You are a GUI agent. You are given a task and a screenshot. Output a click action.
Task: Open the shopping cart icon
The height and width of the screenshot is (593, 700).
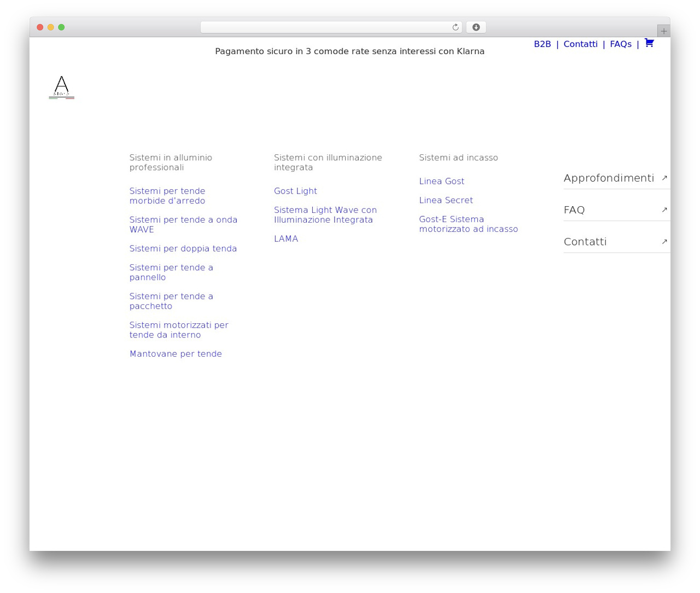tap(649, 43)
